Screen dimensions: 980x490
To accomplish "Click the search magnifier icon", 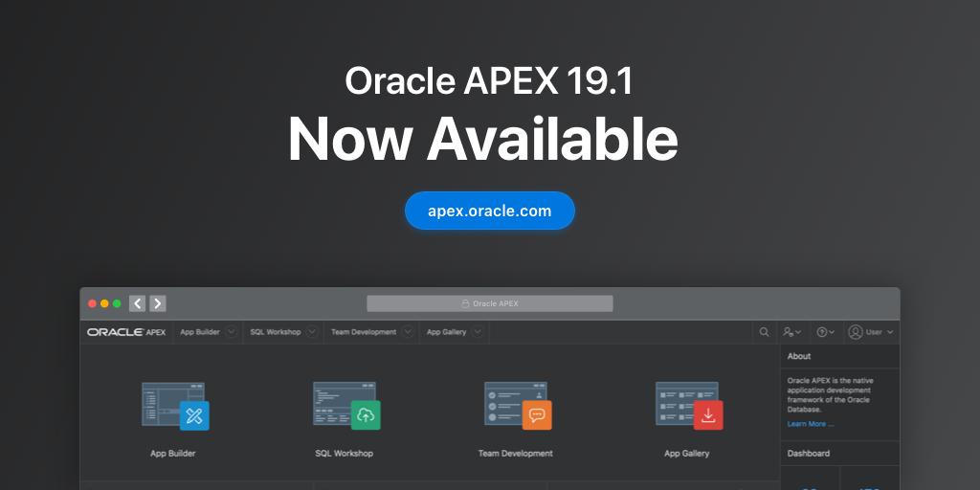I will pyautogui.click(x=765, y=332).
